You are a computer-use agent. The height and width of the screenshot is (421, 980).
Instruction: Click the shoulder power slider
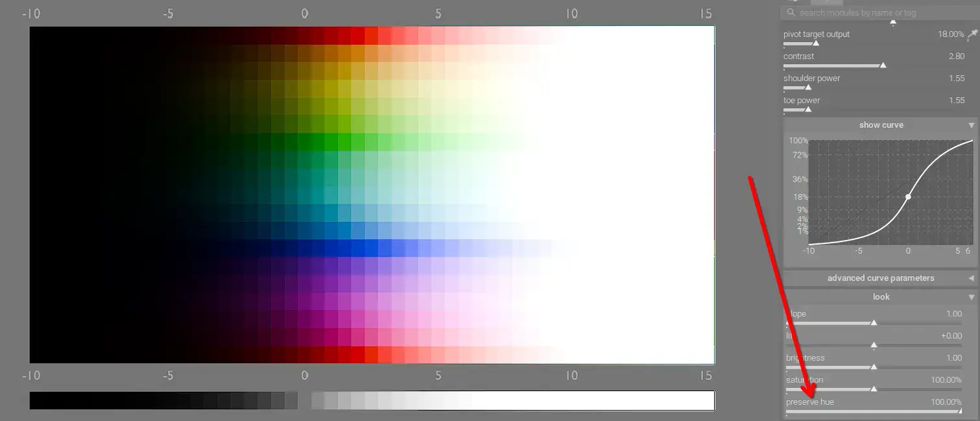tap(843, 87)
